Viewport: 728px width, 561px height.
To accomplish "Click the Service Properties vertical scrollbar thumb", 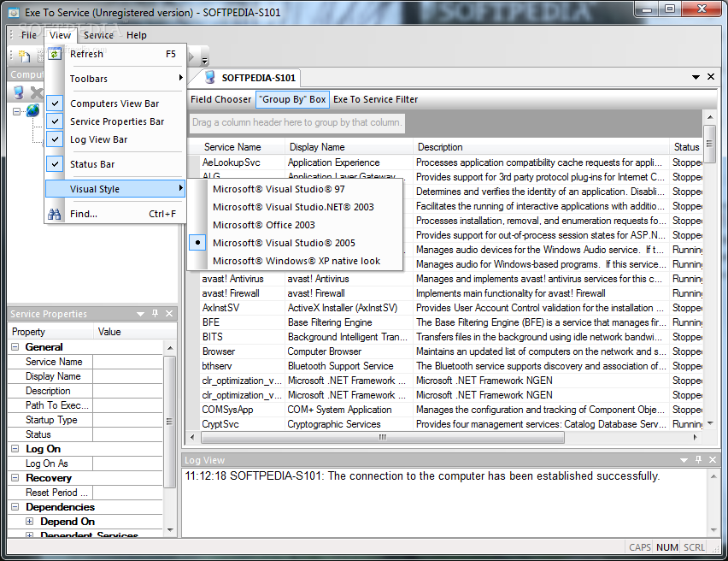I will click(x=169, y=422).
